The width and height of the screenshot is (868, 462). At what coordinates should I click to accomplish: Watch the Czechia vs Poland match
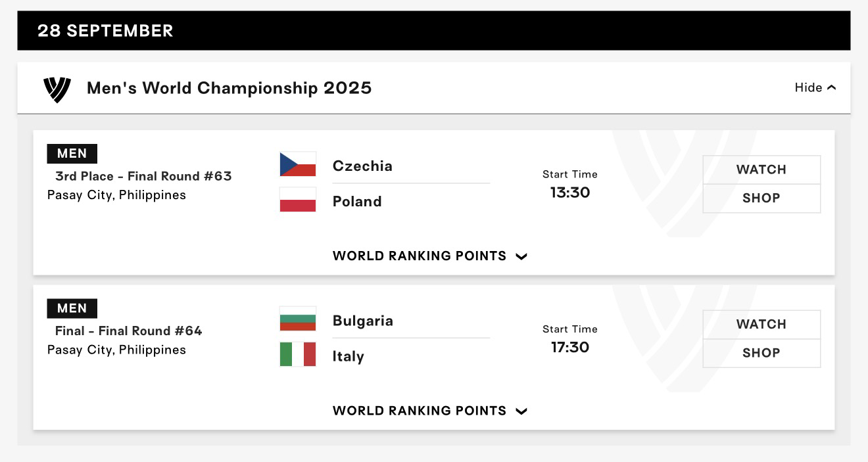[761, 170]
